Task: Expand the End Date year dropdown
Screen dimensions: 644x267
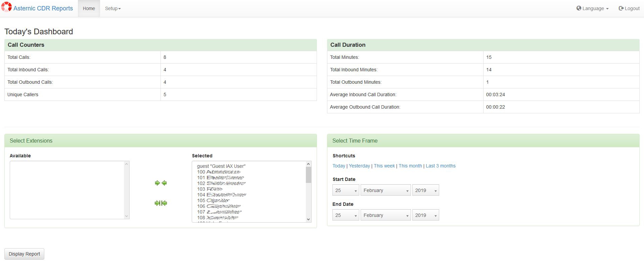Action: pyautogui.click(x=425, y=215)
